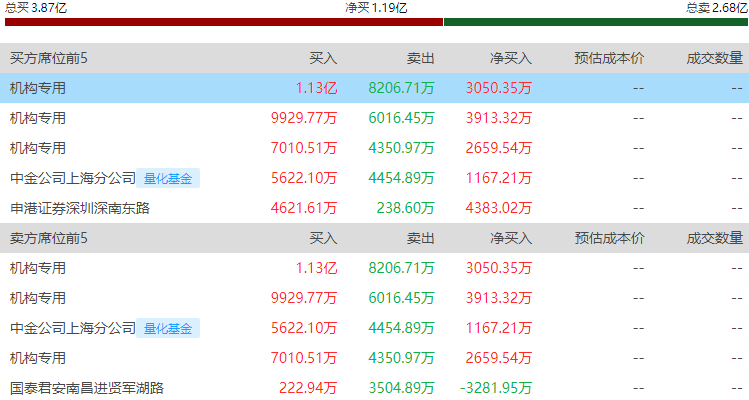Click 卖出 column header in 买方席位前5 header row
749x400 pixels.
(x=420, y=58)
